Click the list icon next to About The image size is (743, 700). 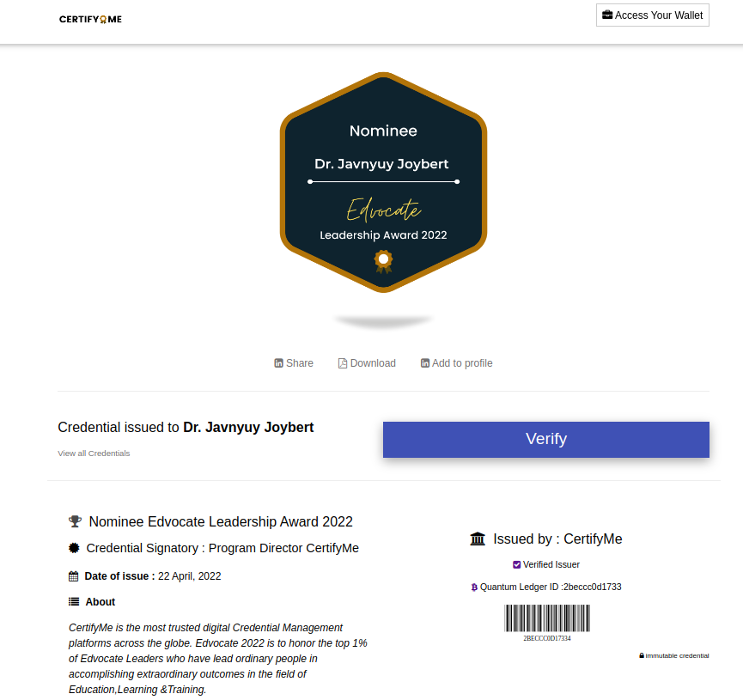tap(75, 601)
